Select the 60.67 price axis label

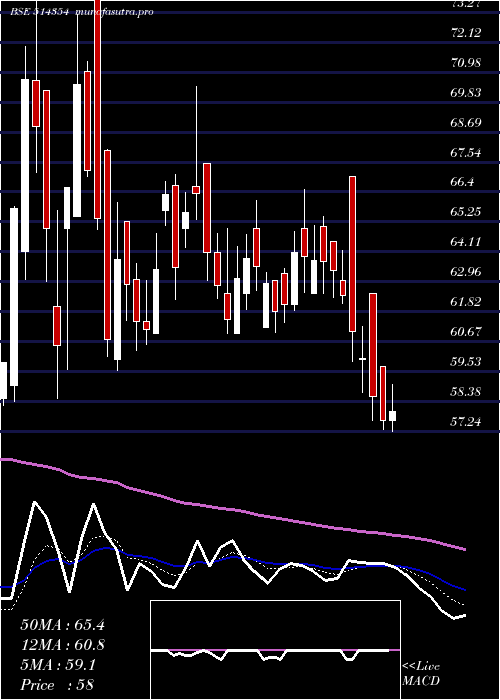467,331
